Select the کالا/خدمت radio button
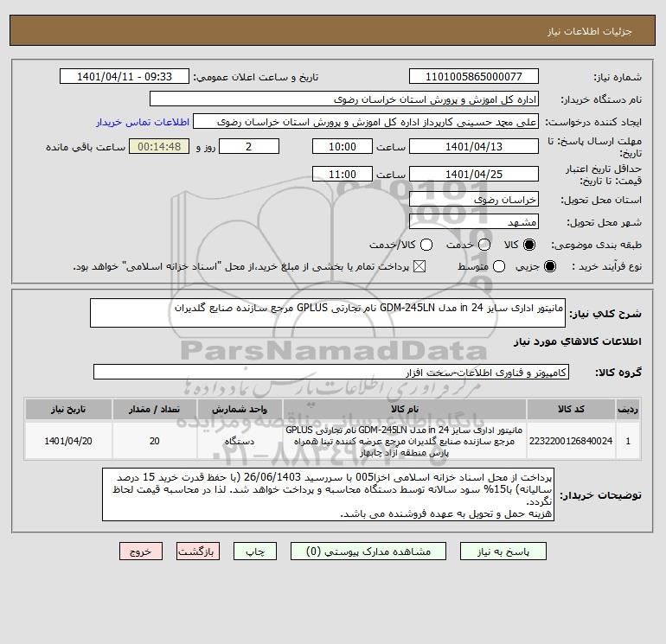 [426, 245]
